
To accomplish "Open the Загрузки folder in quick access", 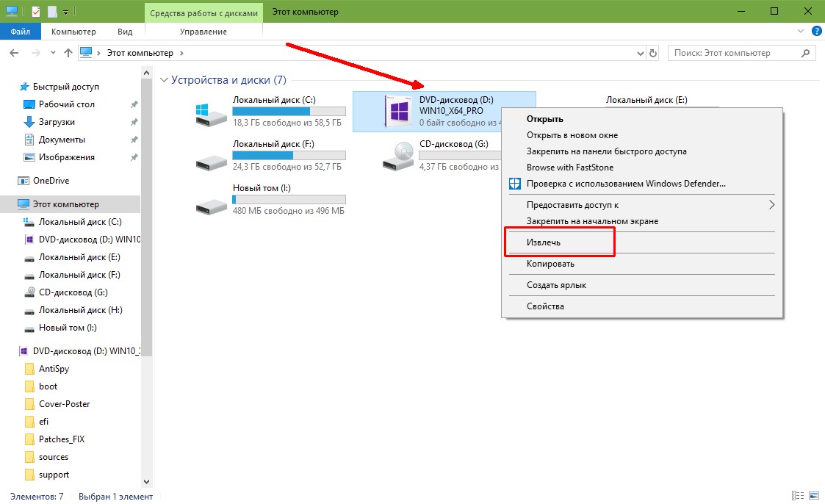I will pos(57,122).
